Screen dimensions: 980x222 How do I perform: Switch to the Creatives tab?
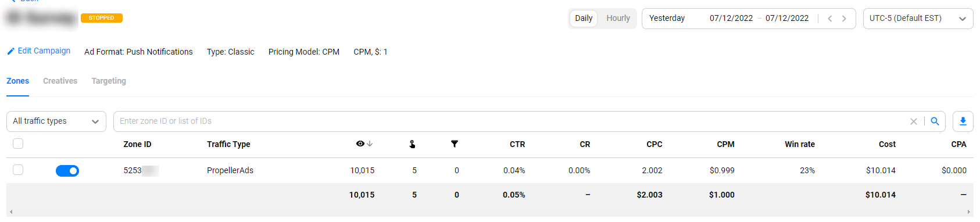click(60, 81)
